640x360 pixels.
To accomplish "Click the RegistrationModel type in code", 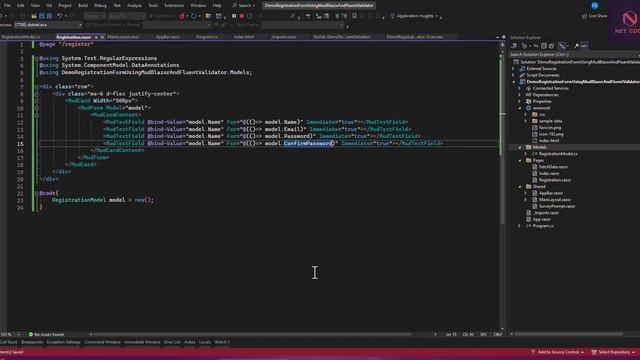I will click(x=79, y=200).
